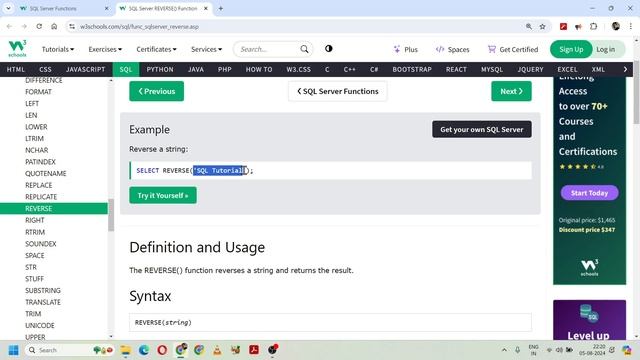Select BOOTSTRAP in the topic bar
Screen dimensions: 640x360
412,69
